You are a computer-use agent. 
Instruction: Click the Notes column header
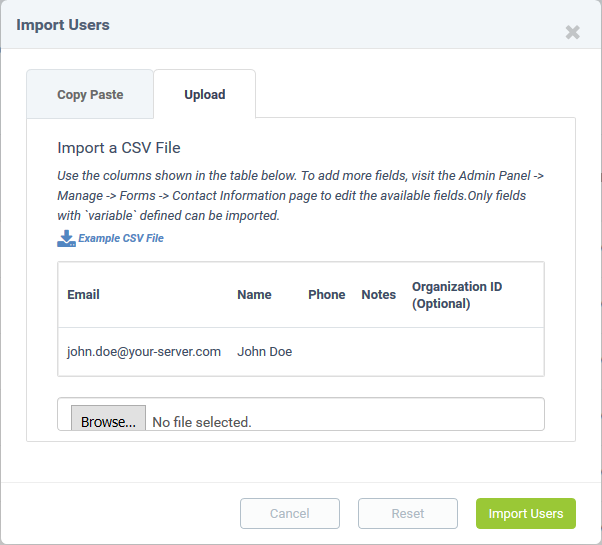click(x=379, y=295)
